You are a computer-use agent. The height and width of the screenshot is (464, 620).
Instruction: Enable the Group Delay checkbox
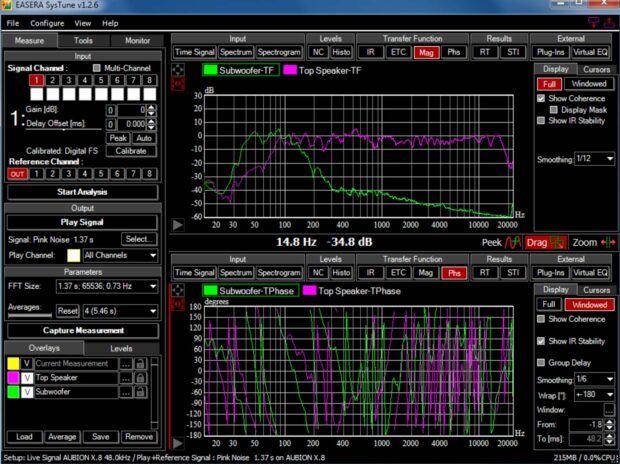point(541,362)
